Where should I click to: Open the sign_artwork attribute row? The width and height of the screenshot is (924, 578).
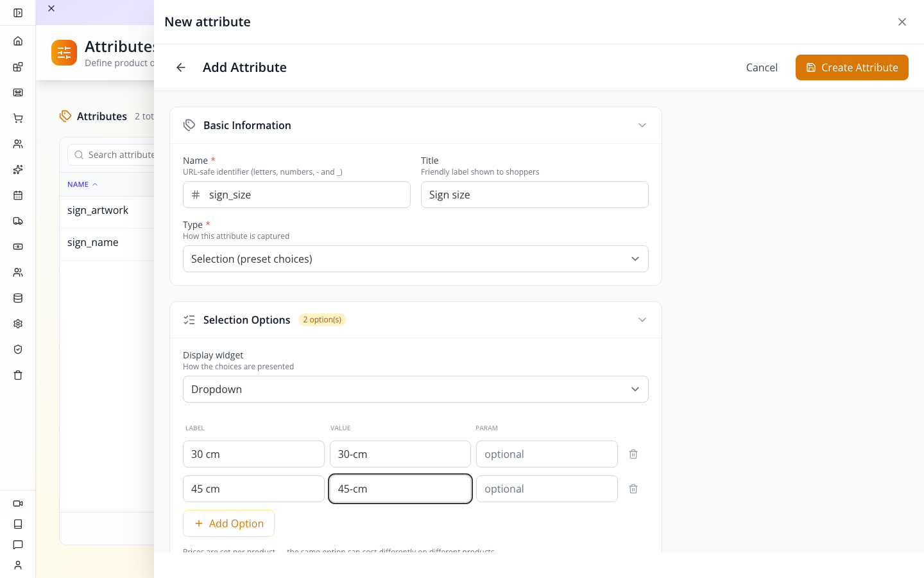pos(107,212)
